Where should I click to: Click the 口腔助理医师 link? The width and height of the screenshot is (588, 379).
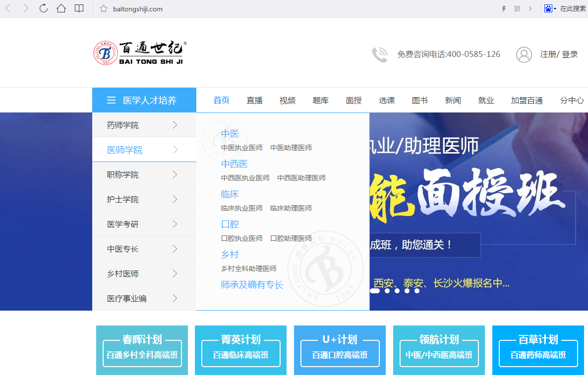291,238
